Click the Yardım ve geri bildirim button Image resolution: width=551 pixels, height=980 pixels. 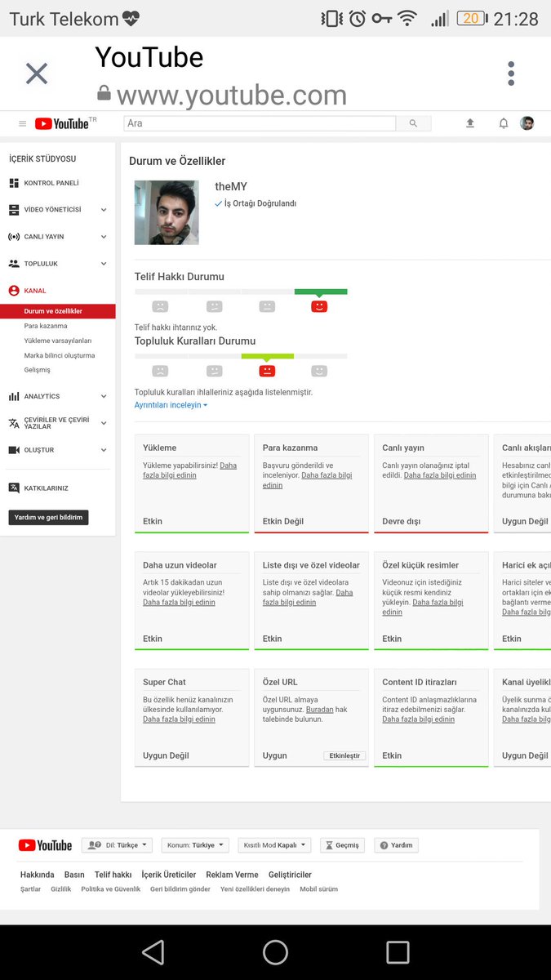[x=48, y=518]
